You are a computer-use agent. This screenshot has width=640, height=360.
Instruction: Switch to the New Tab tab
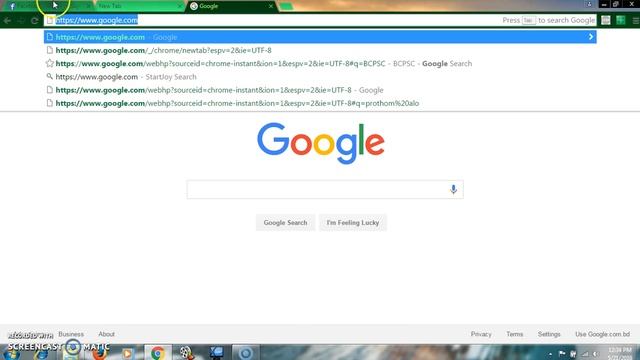click(x=139, y=6)
